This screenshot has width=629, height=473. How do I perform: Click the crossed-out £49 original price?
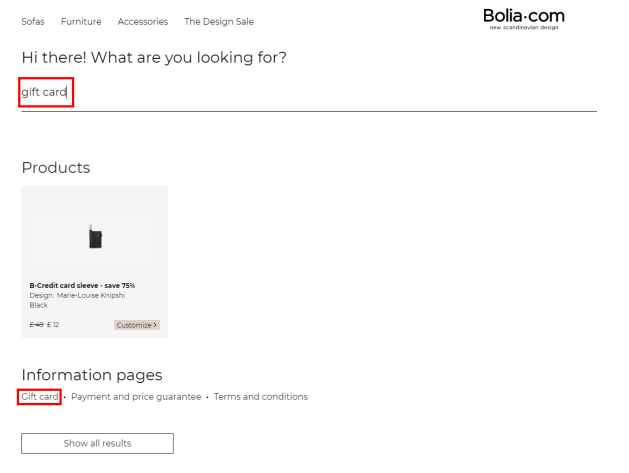36,325
